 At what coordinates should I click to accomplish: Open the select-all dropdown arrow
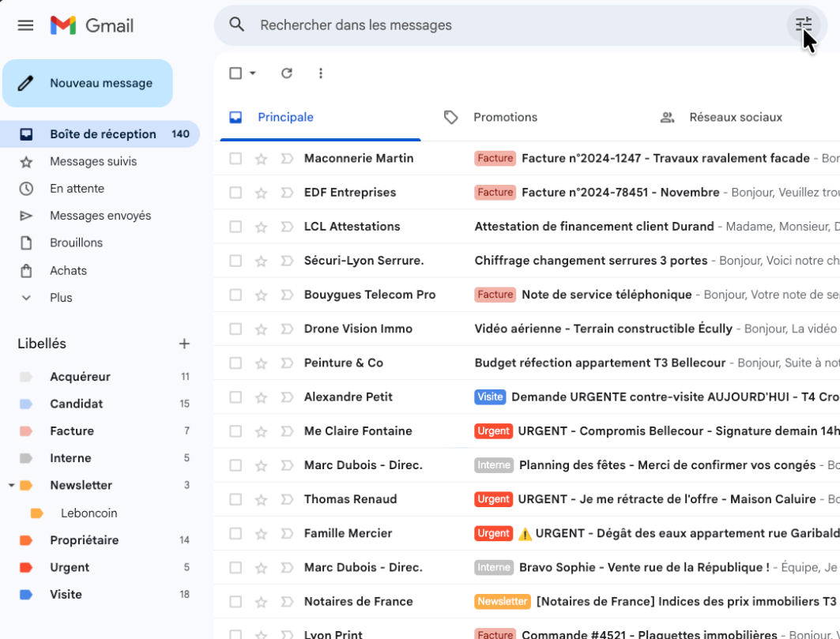click(253, 73)
